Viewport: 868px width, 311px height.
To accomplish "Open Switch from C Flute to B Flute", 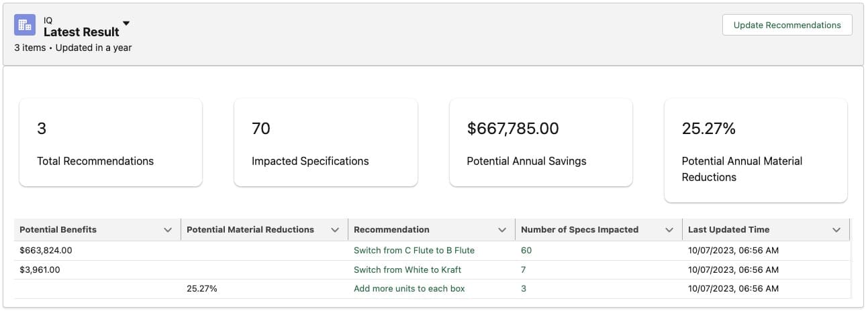I will pos(414,251).
